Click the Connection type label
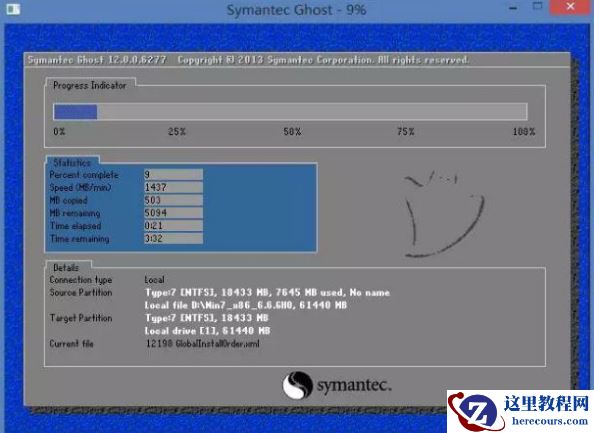The image size is (594, 433). 81,280
